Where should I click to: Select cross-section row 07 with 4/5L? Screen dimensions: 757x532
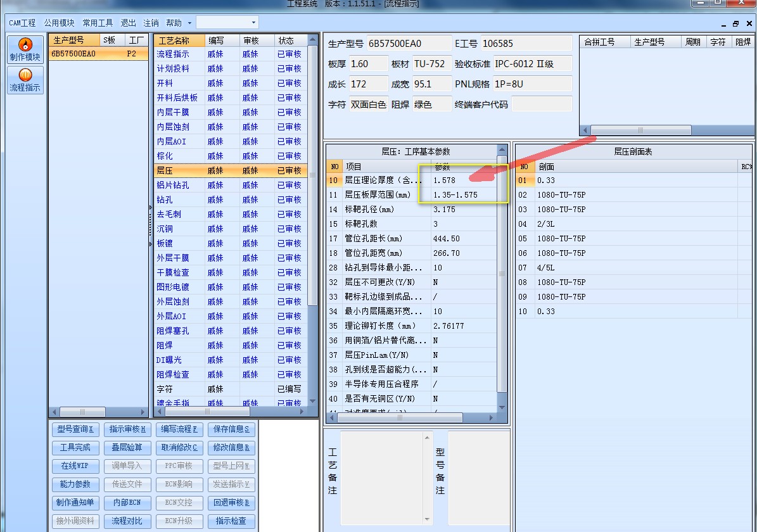point(634,267)
